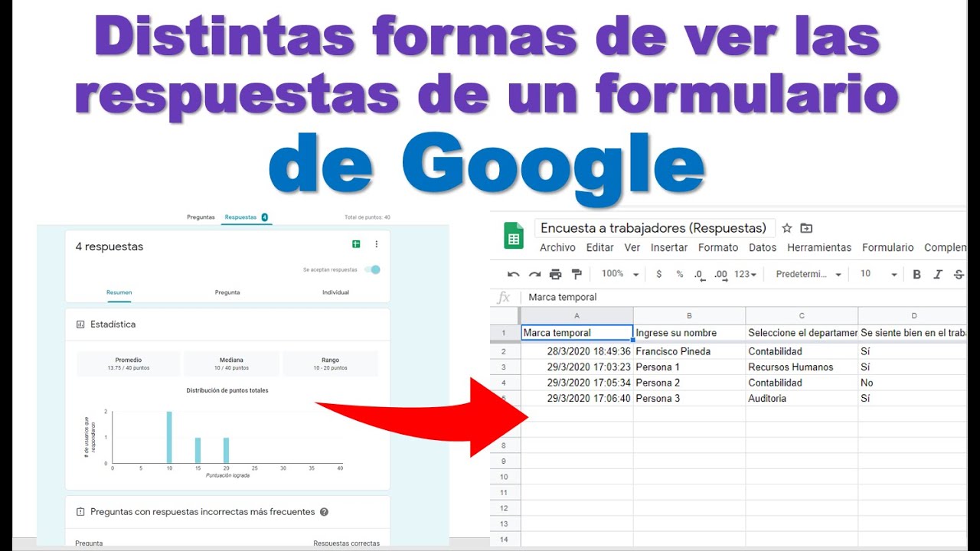Select column D header
The image size is (980, 551).
913,315
